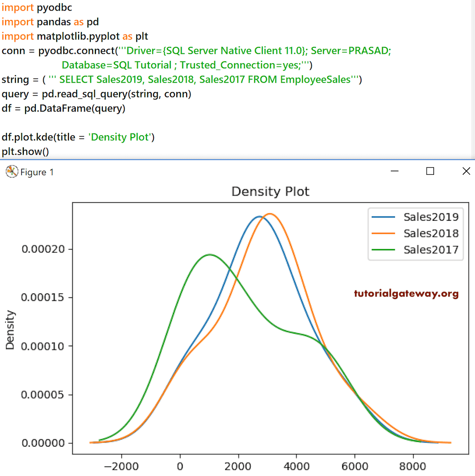This screenshot has height=476, width=475.
Task: Click the df.plot.kde code line
Action: [78, 137]
